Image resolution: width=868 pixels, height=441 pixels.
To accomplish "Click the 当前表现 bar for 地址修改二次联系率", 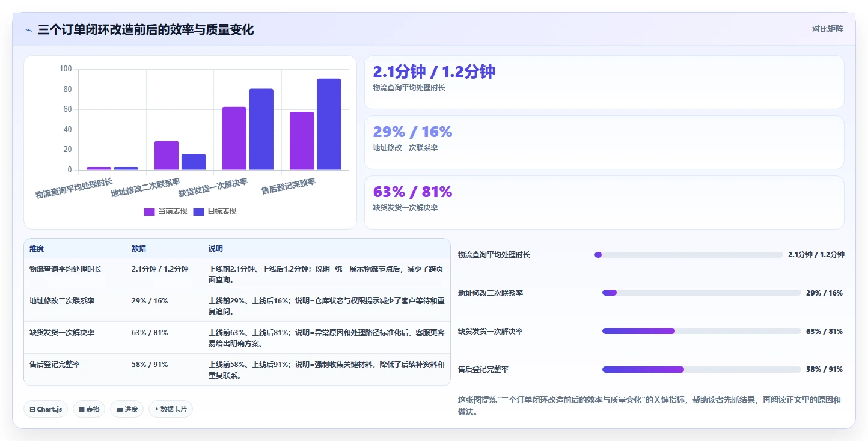I will [x=167, y=156].
